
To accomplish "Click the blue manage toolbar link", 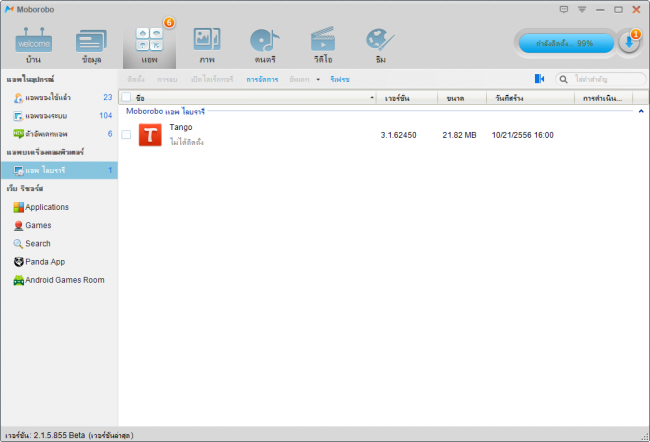I will tap(262, 79).
